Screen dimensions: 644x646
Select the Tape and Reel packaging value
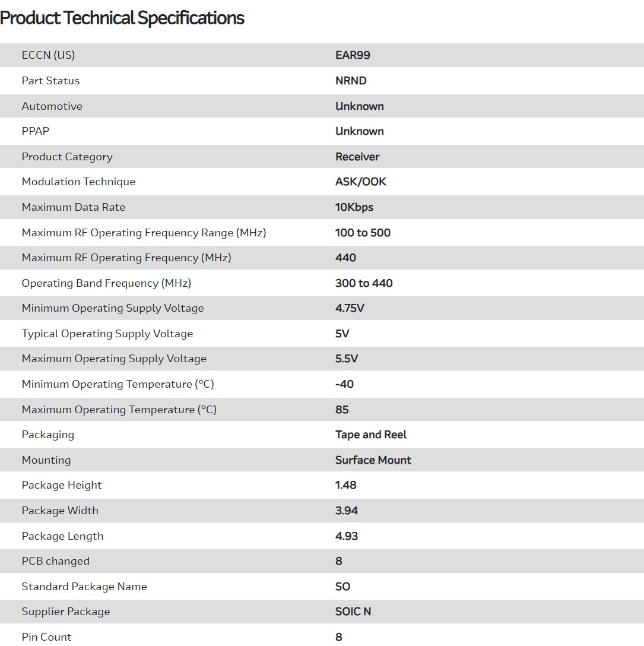pyautogui.click(x=371, y=435)
